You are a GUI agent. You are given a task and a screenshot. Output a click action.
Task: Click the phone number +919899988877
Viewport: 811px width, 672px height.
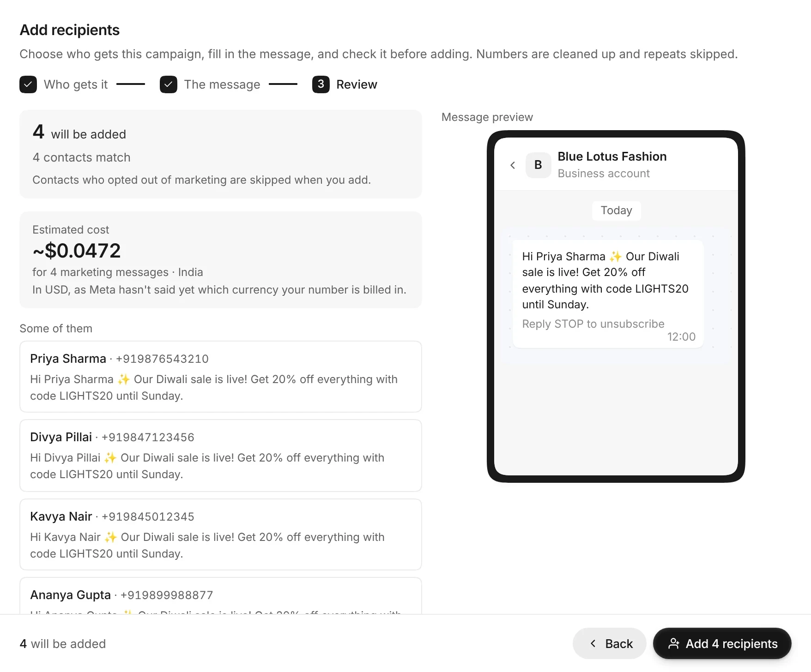[x=167, y=595]
